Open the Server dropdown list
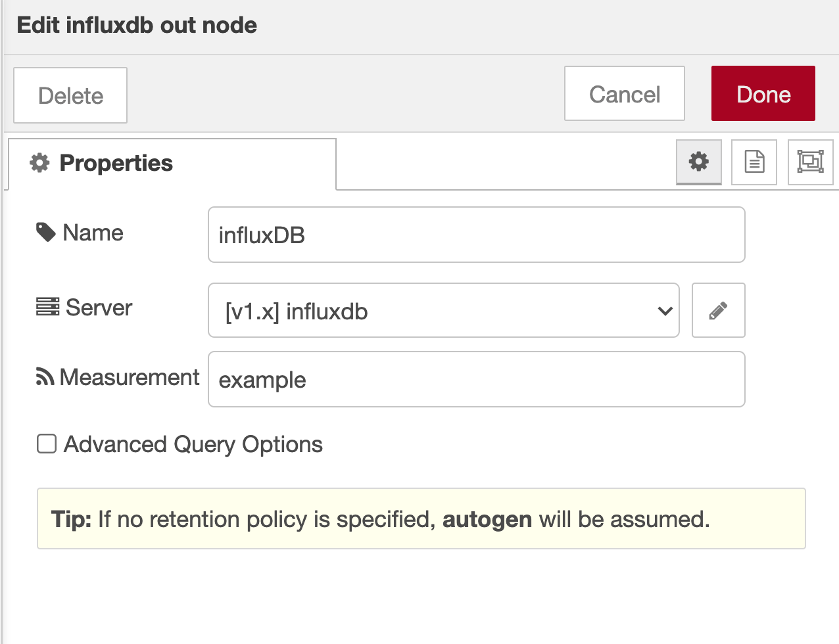This screenshot has height=644, width=839. (444, 310)
